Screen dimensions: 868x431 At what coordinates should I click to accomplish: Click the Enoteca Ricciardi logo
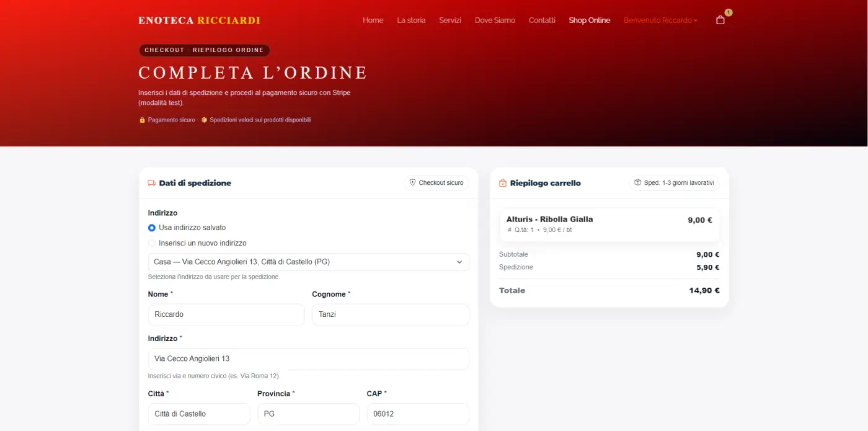pos(199,20)
